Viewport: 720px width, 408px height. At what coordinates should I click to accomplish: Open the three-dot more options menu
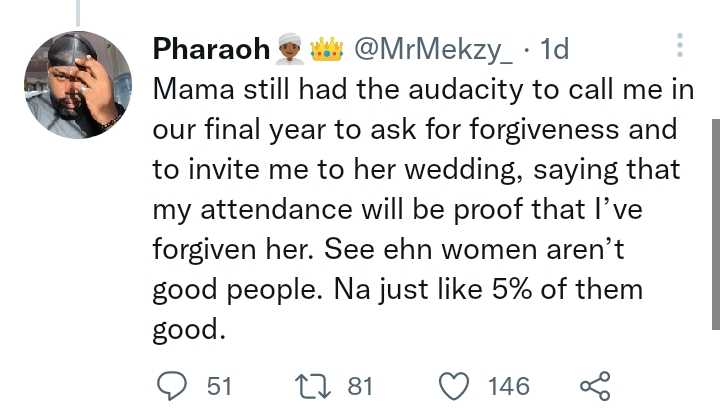(680, 48)
